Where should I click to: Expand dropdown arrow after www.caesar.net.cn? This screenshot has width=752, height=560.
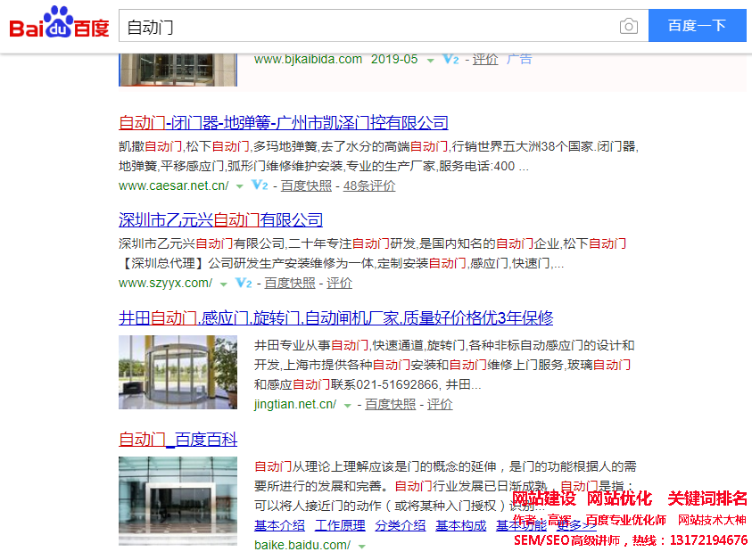pyautogui.click(x=239, y=186)
